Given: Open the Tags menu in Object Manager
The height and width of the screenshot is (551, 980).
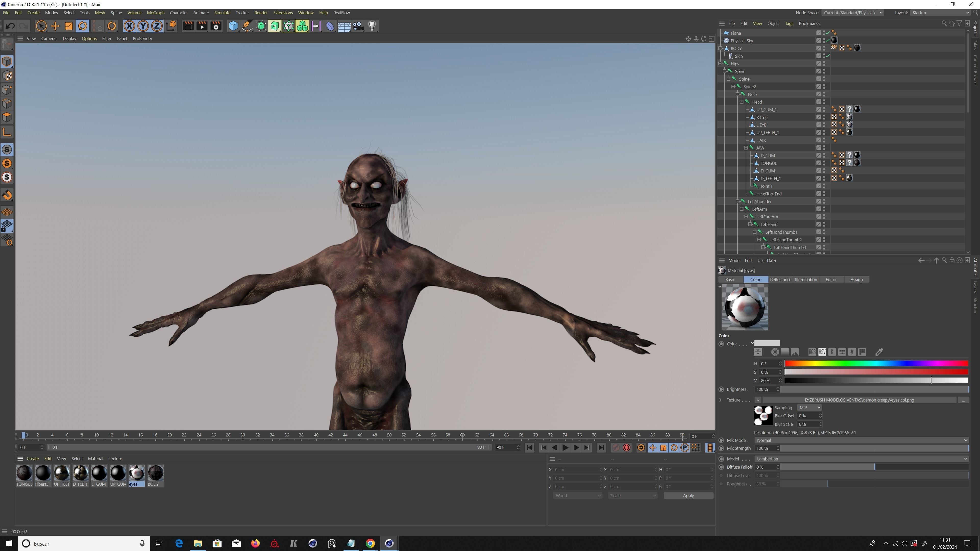Looking at the screenshot, I should (x=789, y=23).
